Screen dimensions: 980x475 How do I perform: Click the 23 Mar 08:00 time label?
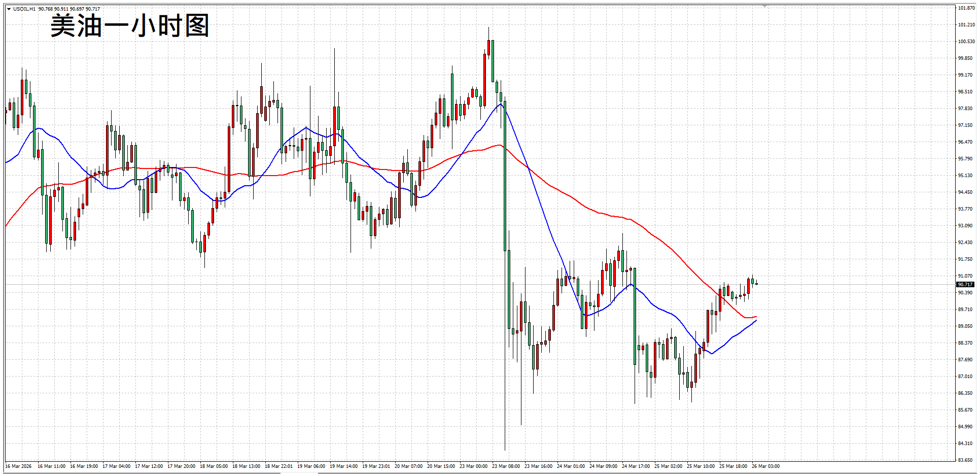coord(506,466)
